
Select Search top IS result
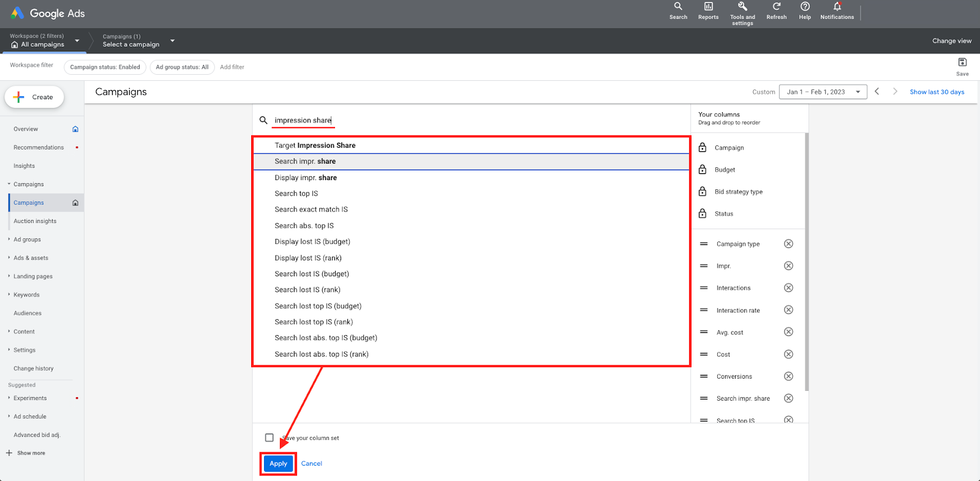472,194
